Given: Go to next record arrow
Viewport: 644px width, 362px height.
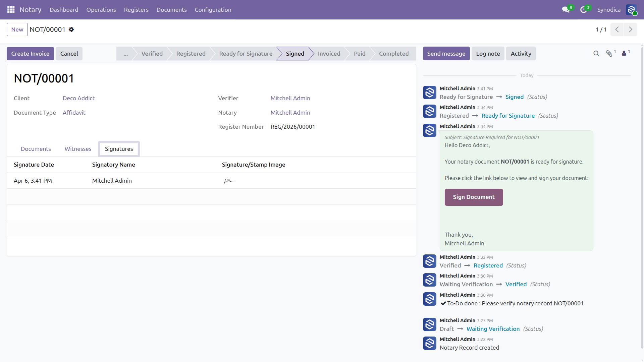Looking at the screenshot, I should click(631, 29).
